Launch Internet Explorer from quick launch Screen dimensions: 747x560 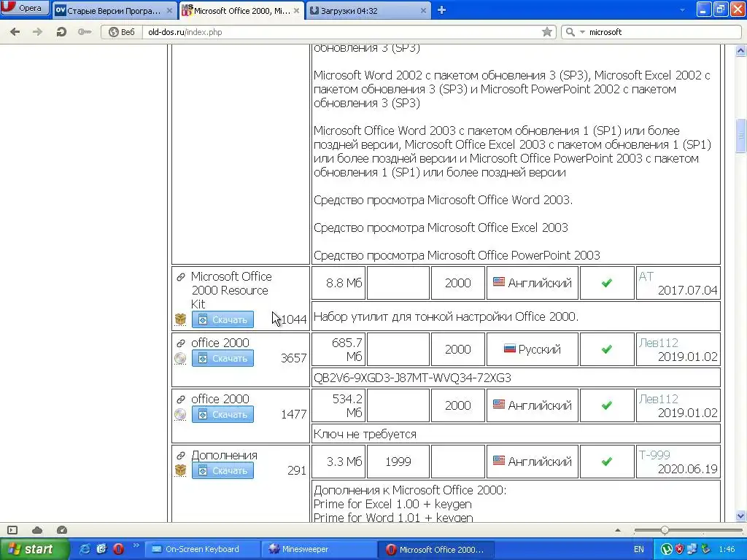point(85,549)
